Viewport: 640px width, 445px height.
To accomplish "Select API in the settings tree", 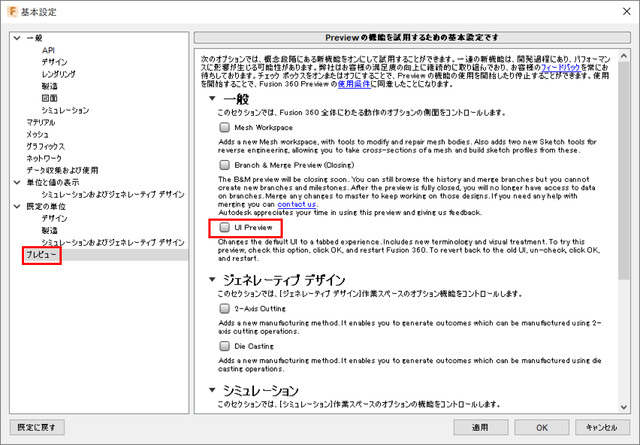I will (48, 50).
